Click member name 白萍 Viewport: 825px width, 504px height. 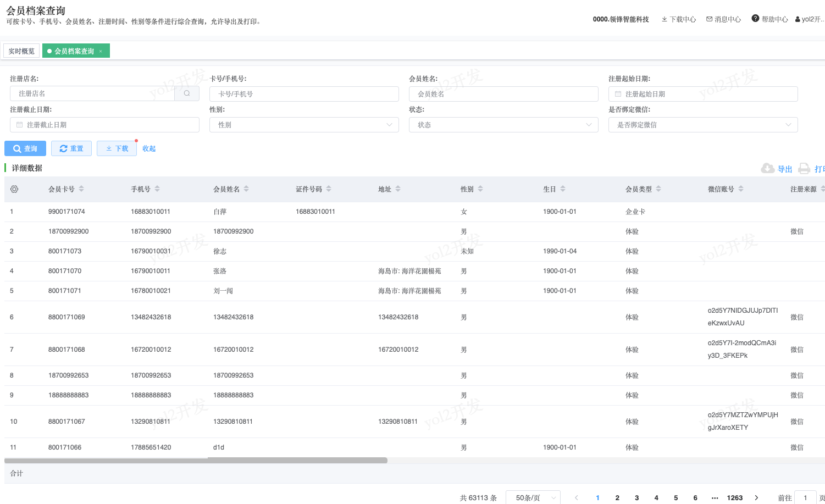[x=220, y=212]
